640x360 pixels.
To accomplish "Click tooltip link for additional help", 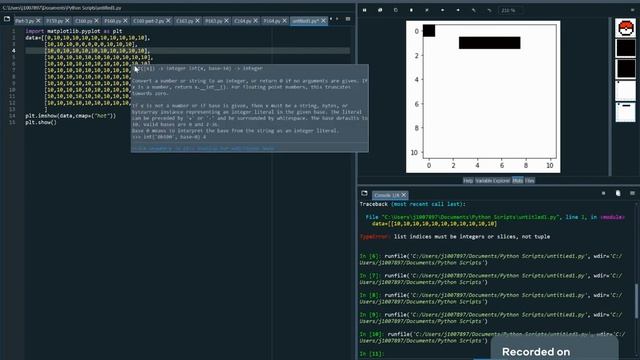I will (203, 148).
